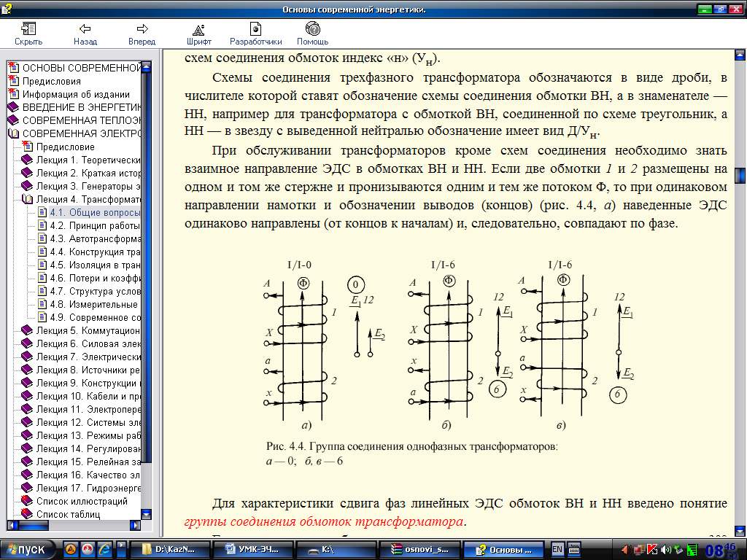Open the Разработчики page
747x560 pixels.
point(256,34)
